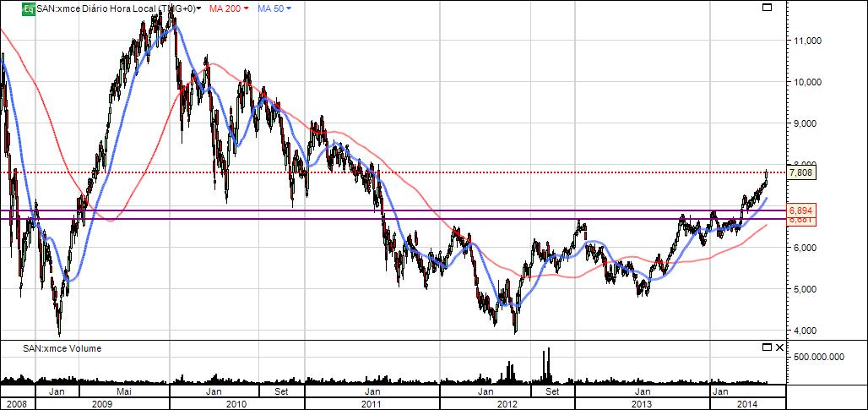Click the 2009 year label
Image resolution: width=868 pixels, height=410 pixels.
[x=102, y=403]
